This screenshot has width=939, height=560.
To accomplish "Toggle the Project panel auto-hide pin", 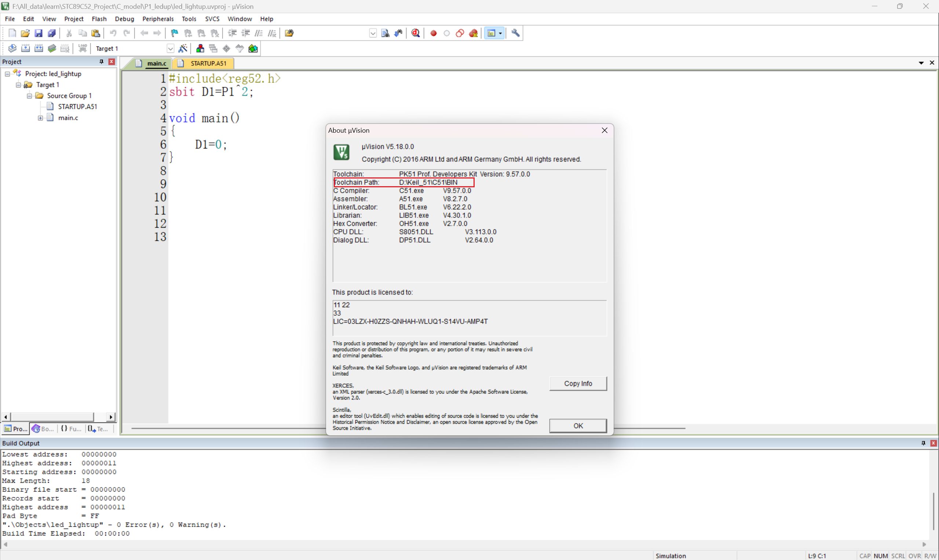I will point(101,62).
